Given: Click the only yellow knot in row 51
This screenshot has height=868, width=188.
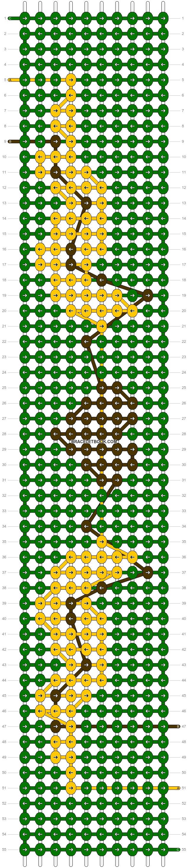Looking at the screenshot, I should tap(71, 788).
